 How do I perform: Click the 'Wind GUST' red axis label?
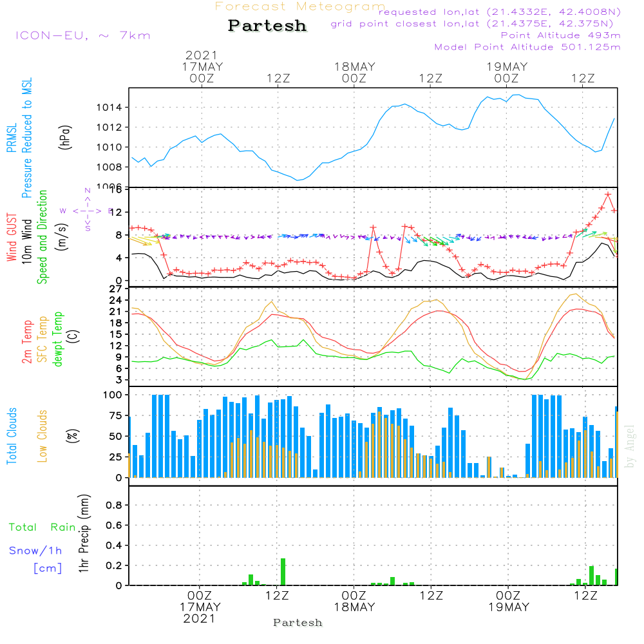[12, 237]
